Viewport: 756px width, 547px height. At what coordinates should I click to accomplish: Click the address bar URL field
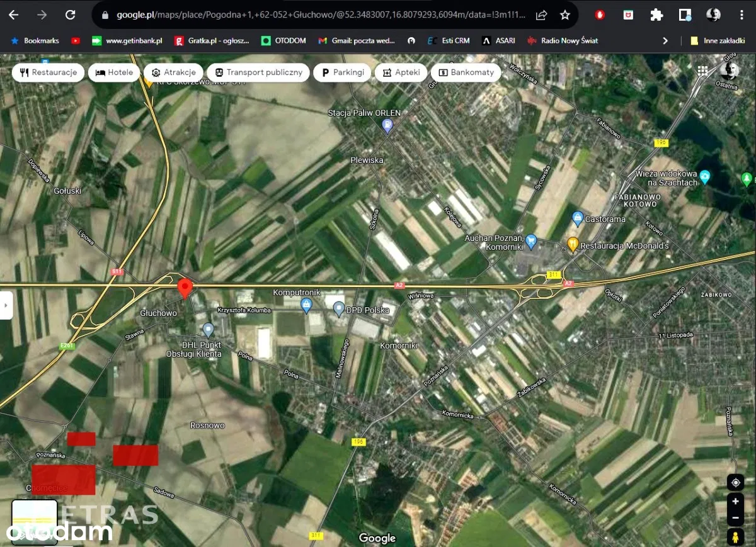click(x=315, y=15)
